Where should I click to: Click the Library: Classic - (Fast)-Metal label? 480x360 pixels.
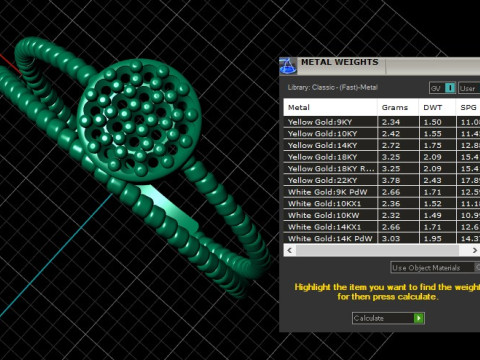pyautogui.click(x=332, y=87)
